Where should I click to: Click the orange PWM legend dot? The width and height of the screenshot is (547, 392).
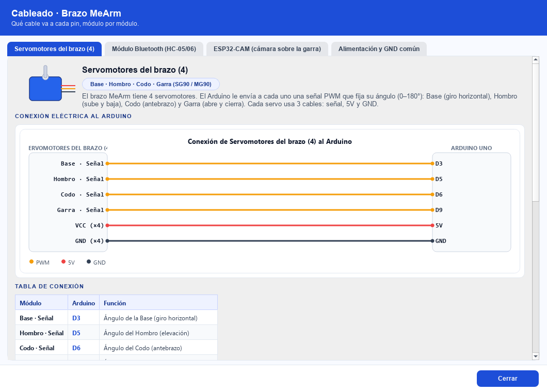click(31, 262)
